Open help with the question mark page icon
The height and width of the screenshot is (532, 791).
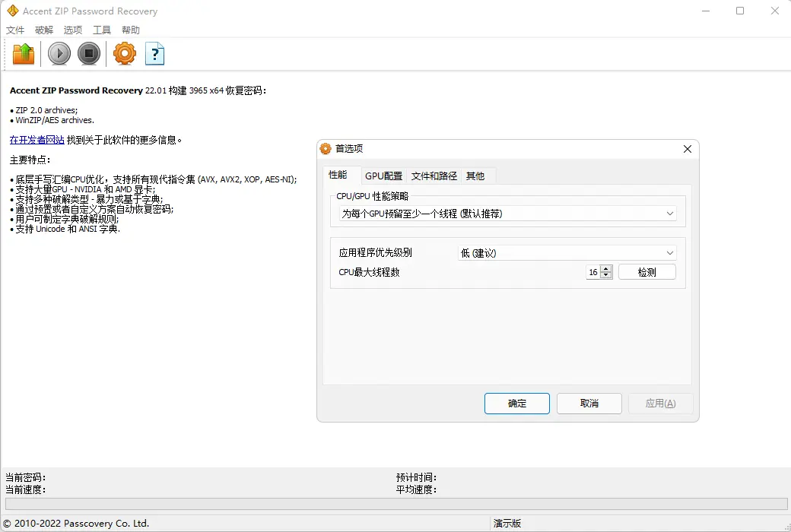point(155,53)
